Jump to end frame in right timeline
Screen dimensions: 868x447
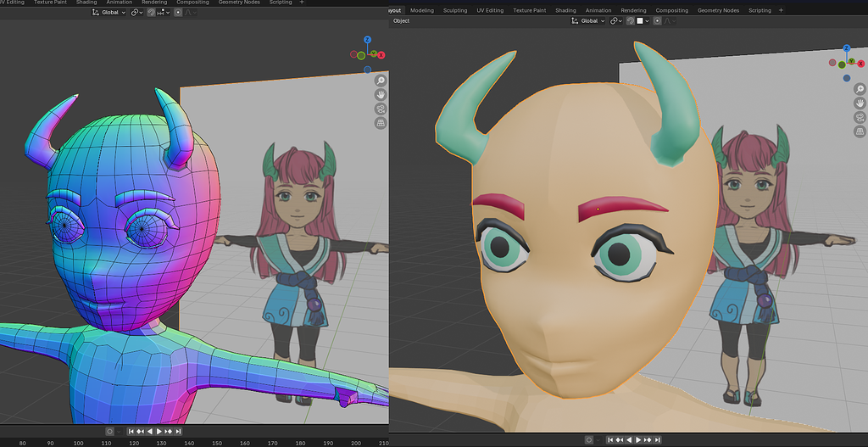click(657, 440)
